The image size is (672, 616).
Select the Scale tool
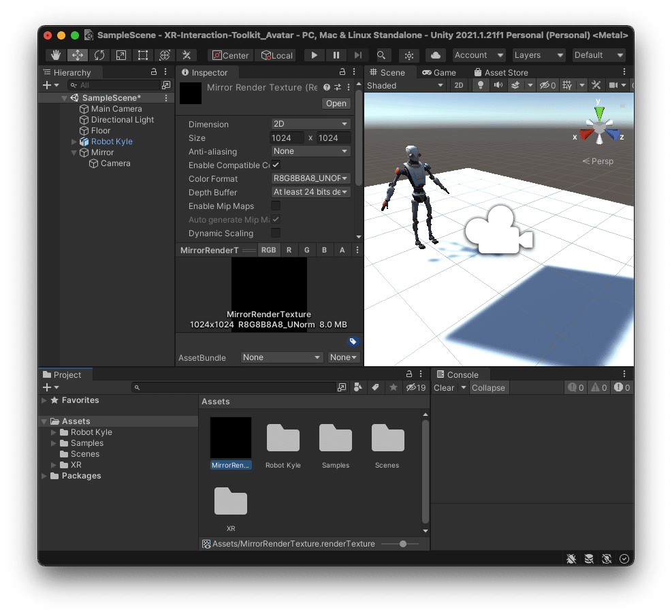[121, 55]
